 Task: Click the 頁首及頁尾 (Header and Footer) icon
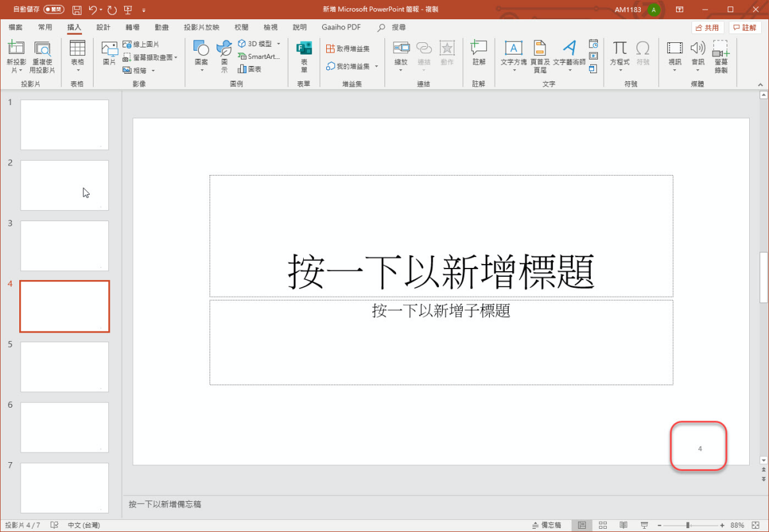[x=540, y=50]
